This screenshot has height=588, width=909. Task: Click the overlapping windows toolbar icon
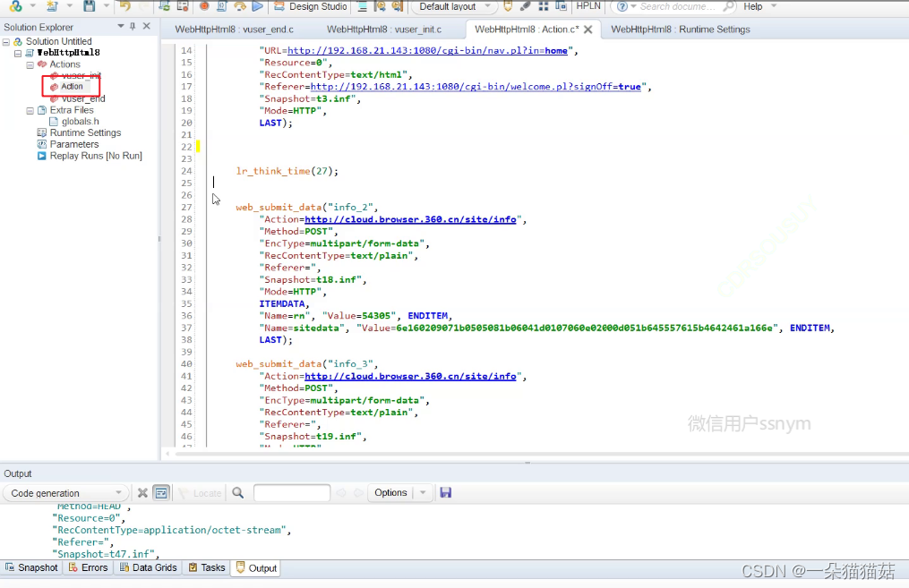coord(562,6)
